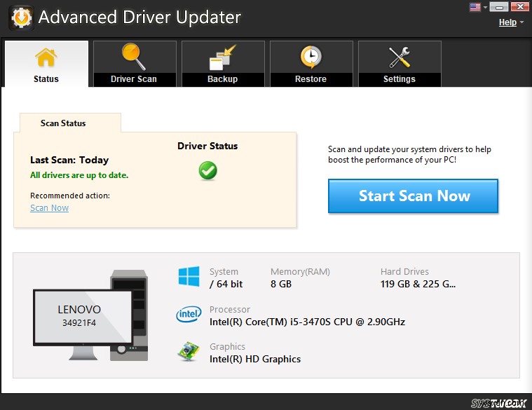Viewport: 532px width, 410px height.
Task: Click the graphics card icon
Action: click(x=189, y=351)
